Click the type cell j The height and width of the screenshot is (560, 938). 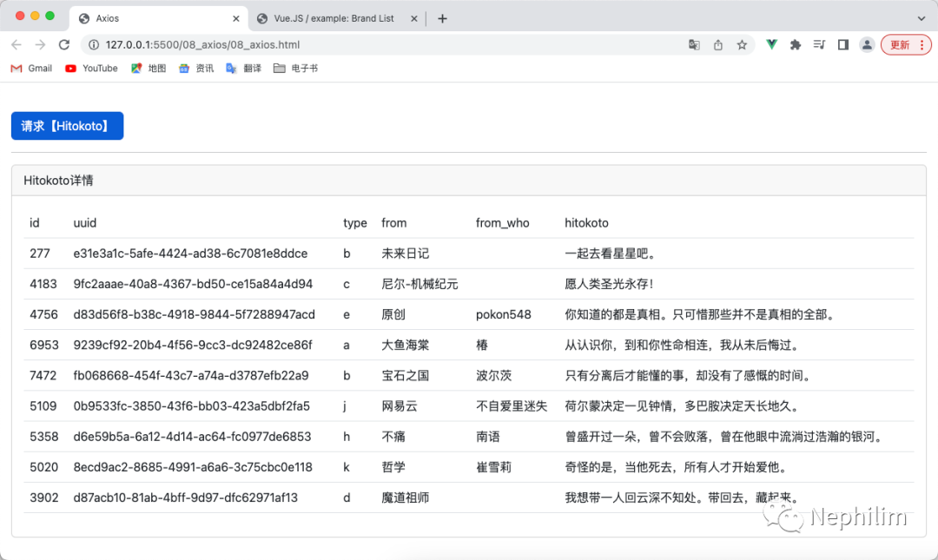[345, 406]
